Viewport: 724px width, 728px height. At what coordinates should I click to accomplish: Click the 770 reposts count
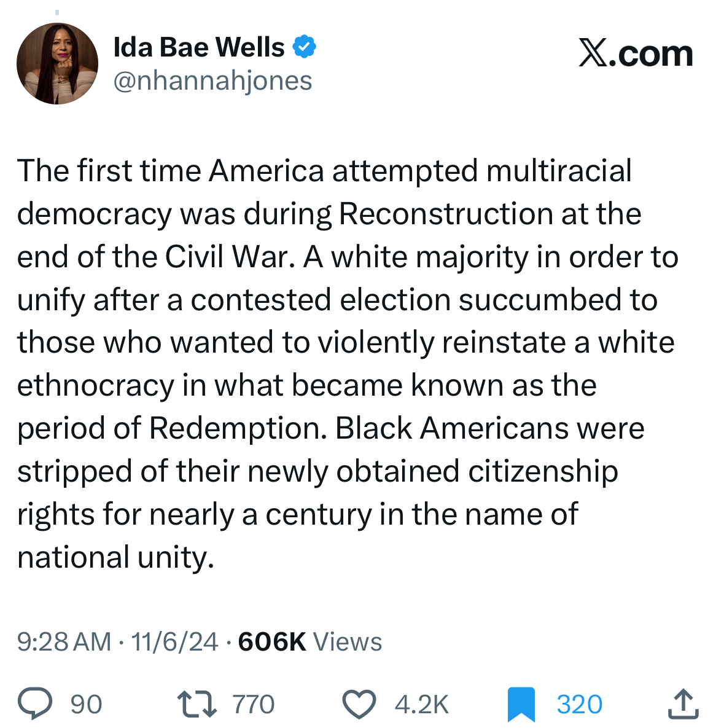point(253,705)
